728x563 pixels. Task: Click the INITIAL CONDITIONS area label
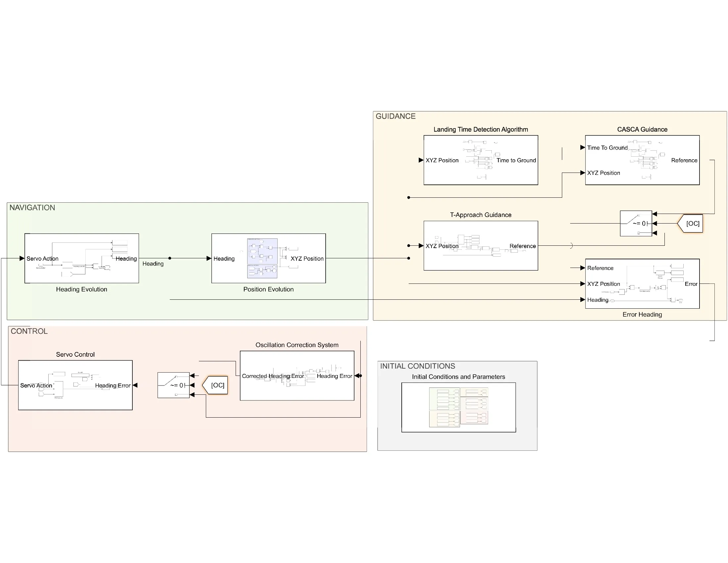coord(417,366)
